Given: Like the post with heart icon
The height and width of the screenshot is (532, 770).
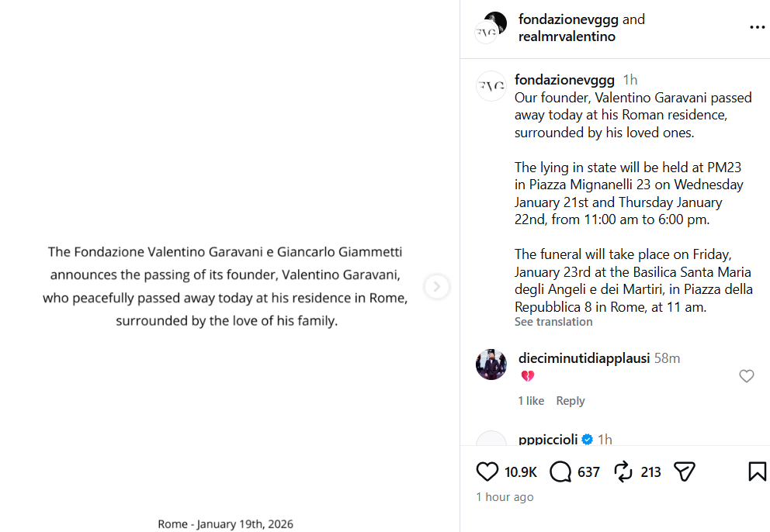Looking at the screenshot, I should [x=487, y=472].
